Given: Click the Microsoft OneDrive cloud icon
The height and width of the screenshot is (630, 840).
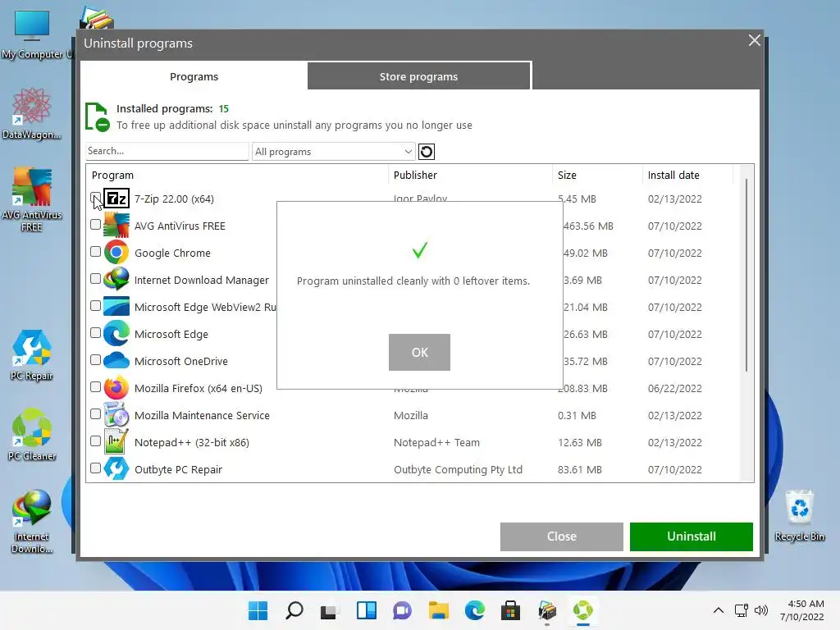Looking at the screenshot, I should (116, 361).
